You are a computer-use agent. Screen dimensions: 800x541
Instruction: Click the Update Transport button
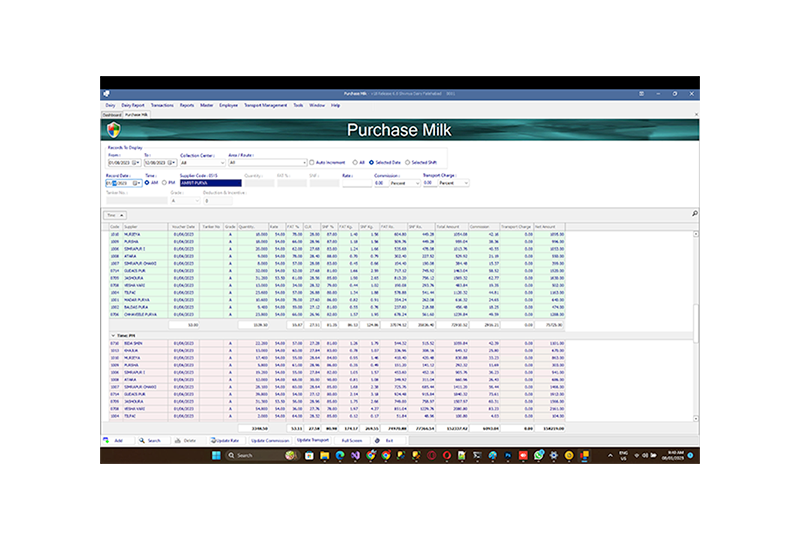(x=312, y=440)
